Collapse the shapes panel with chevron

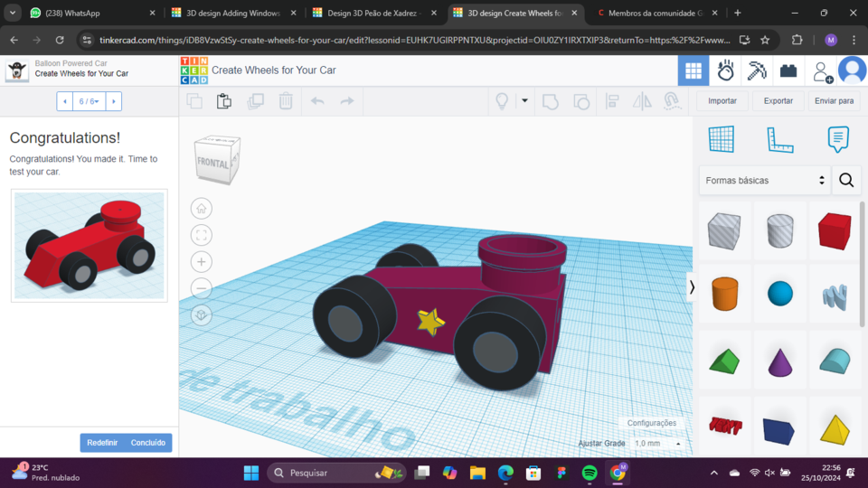[692, 287]
